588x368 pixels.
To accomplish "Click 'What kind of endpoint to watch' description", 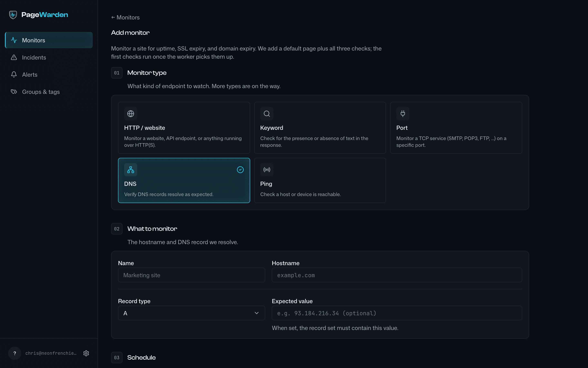I will coord(204,86).
